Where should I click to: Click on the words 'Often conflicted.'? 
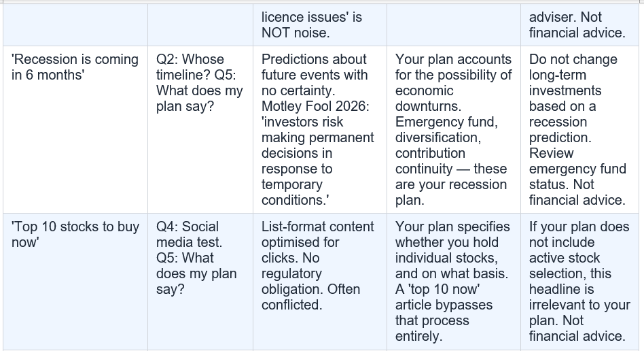pyautogui.click(x=311, y=297)
